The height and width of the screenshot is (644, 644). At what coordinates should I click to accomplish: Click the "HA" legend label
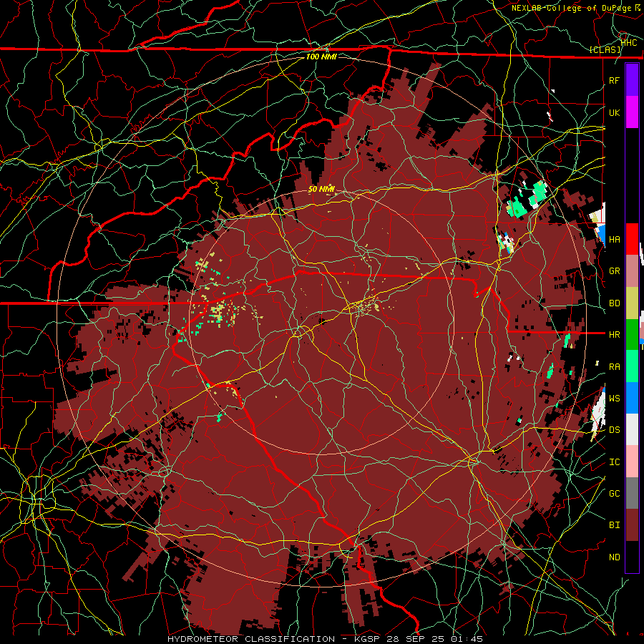(x=614, y=239)
